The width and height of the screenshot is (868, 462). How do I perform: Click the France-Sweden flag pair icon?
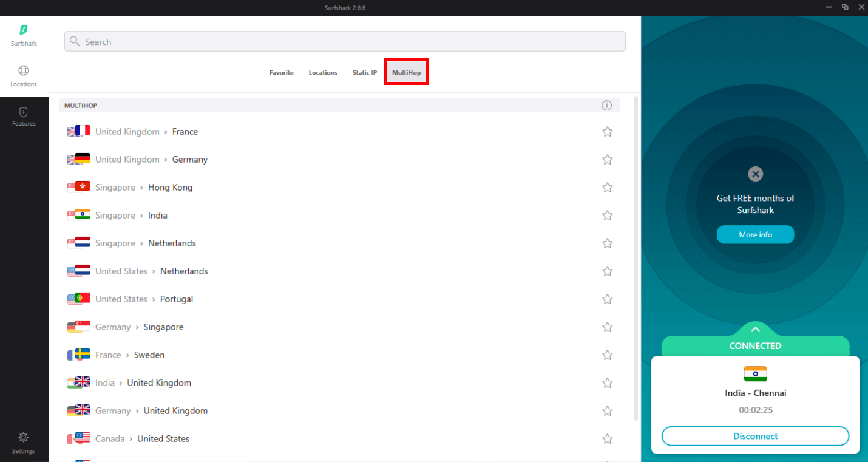79,355
